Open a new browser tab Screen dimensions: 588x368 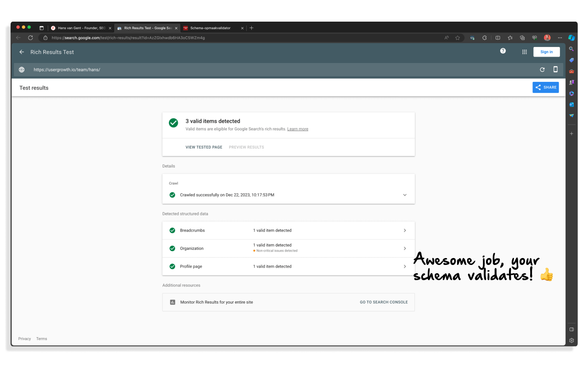(251, 28)
